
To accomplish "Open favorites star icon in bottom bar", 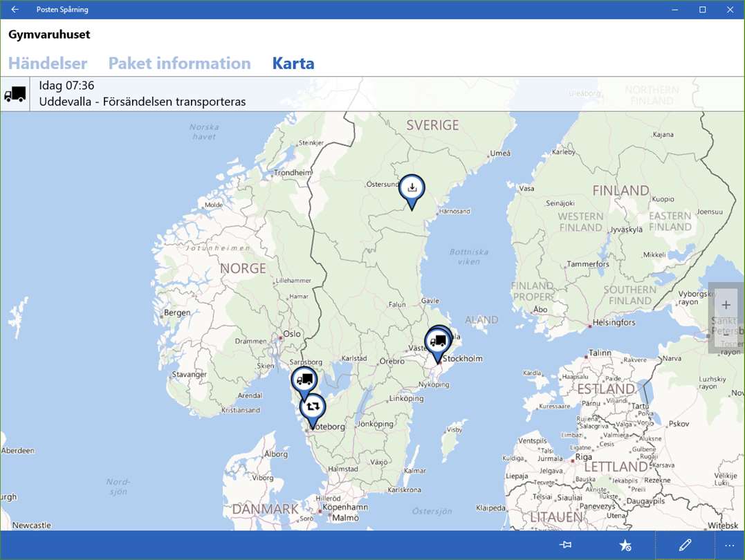I will pyautogui.click(x=625, y=545).
